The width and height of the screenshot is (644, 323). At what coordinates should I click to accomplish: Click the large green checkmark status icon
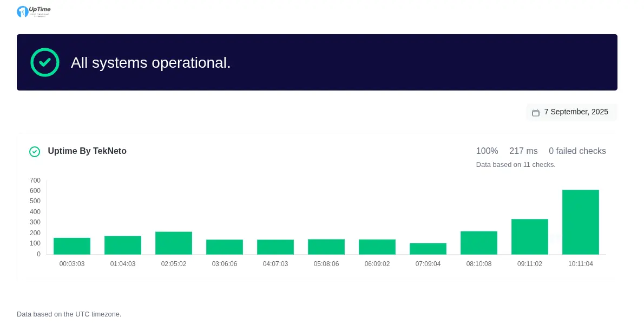[45, 62]
